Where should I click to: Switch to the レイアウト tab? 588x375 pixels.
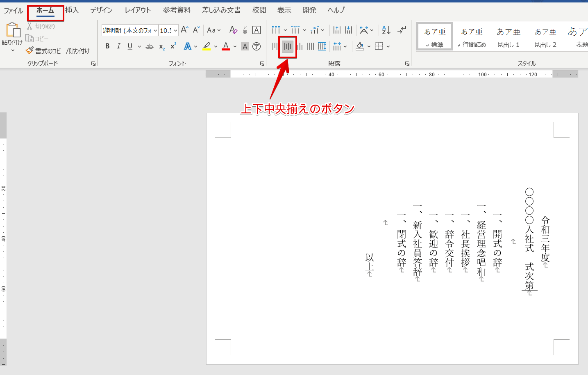click(x=138, y=10)
